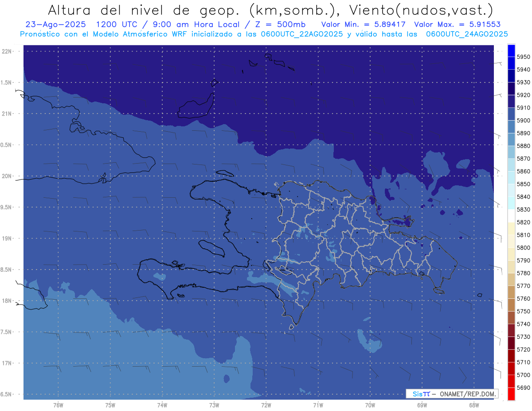Click the '6.5N' latitude axis label
Viewport: 532px width, 411px height.
tap(7, 395)
